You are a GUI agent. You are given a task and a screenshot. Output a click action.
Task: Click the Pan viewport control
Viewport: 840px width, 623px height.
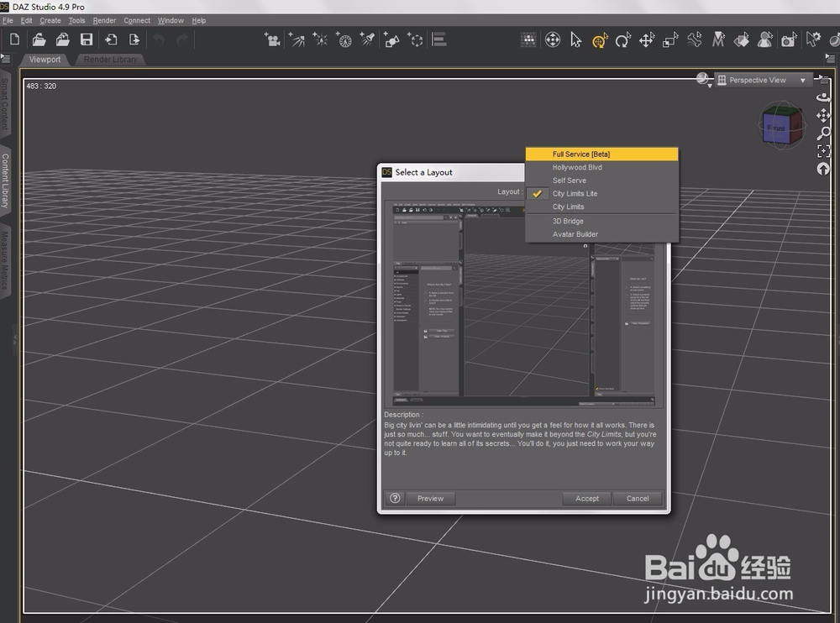click(x=823, y=115)
